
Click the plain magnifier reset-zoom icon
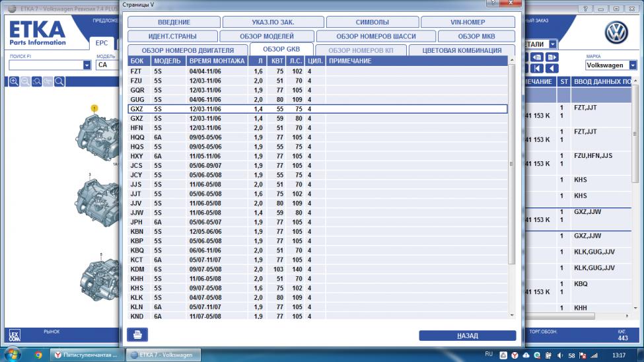pyautogui.click(x=59, y=81)
